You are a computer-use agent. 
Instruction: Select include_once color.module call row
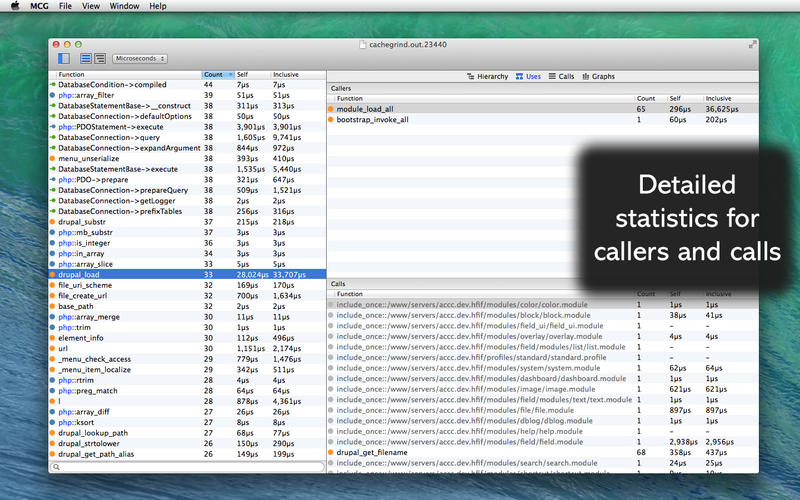pos(543,305)
